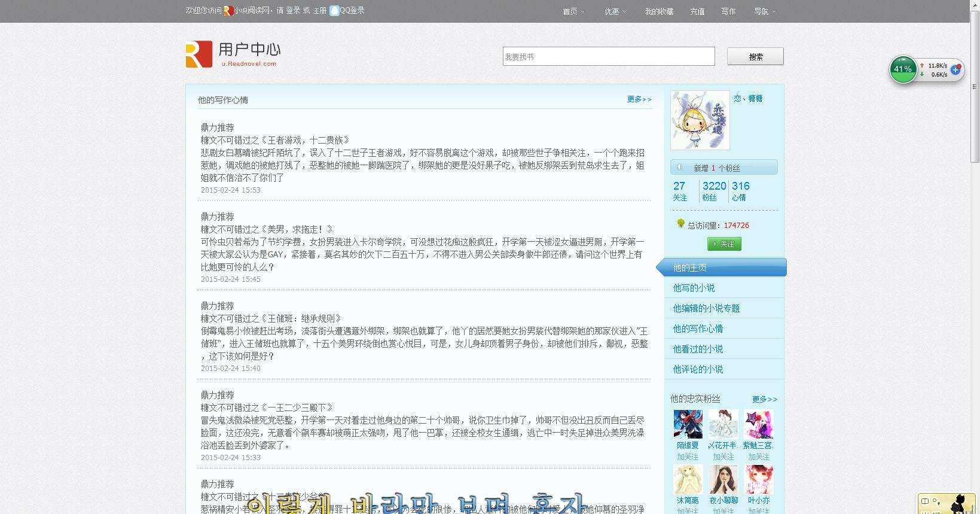This screenshot has height=514, width=980.
Task: Click timestamp 2015-02-24 15:40
Action: coord(231,369)
